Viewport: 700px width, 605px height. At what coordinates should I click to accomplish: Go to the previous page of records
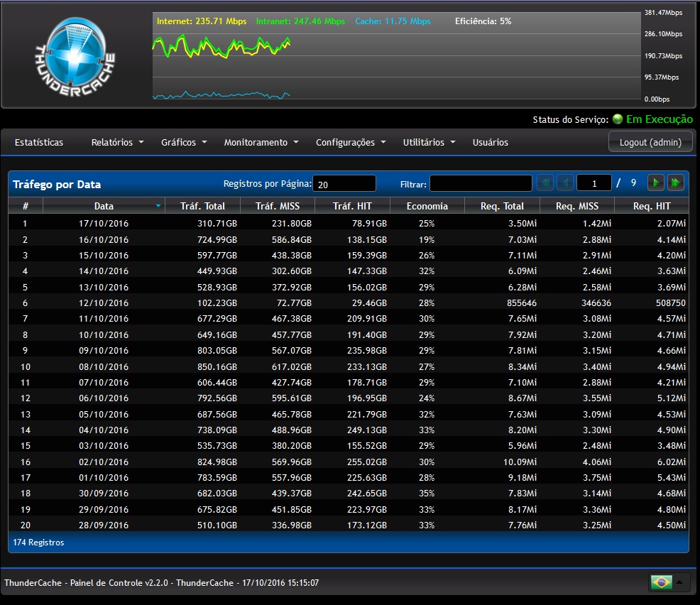(x=565, y=183)
